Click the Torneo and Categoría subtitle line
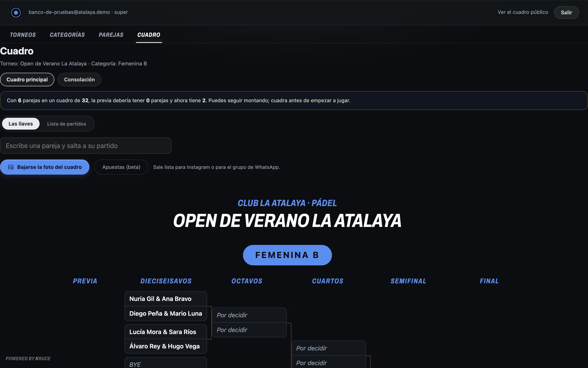588x368 pixels. pyautogui.click(x=73, y=64)
